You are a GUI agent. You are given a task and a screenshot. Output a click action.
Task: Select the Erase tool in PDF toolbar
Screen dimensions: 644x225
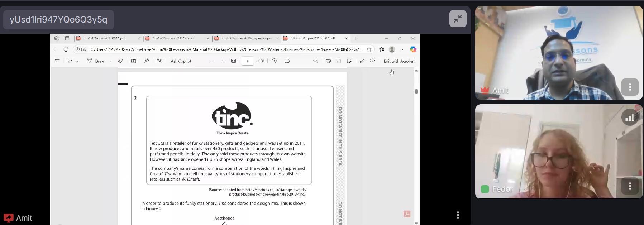point(120,61)
